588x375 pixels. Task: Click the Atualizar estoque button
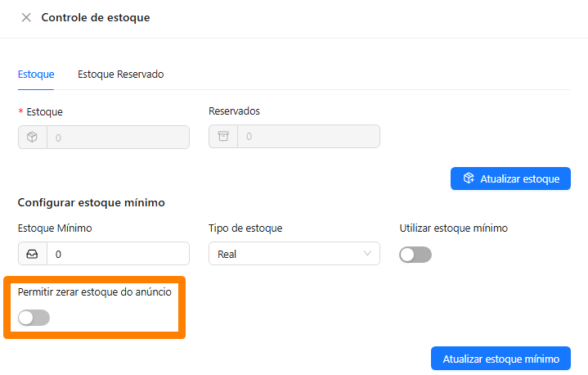click(x=511, y=178)
